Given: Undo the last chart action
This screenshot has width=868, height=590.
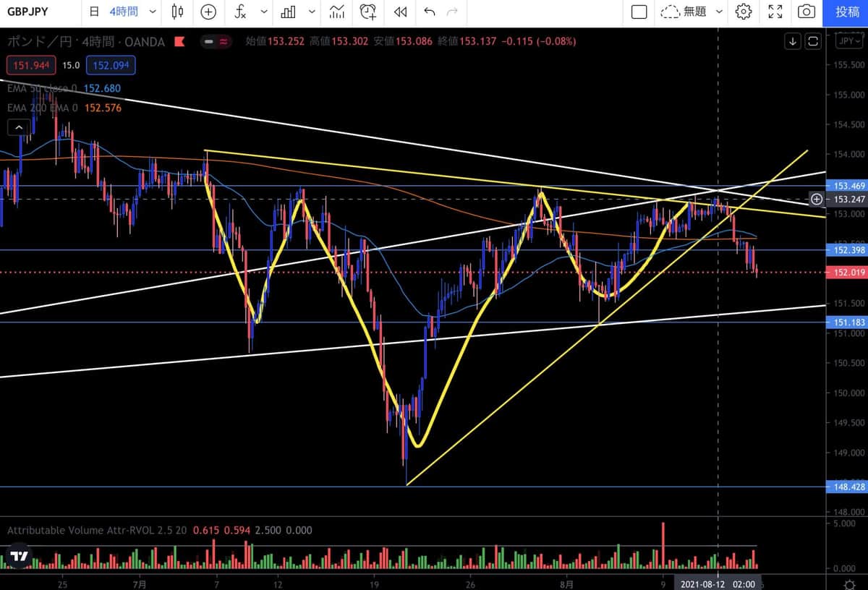Looking at the screenshot, I should pos(430,12).
